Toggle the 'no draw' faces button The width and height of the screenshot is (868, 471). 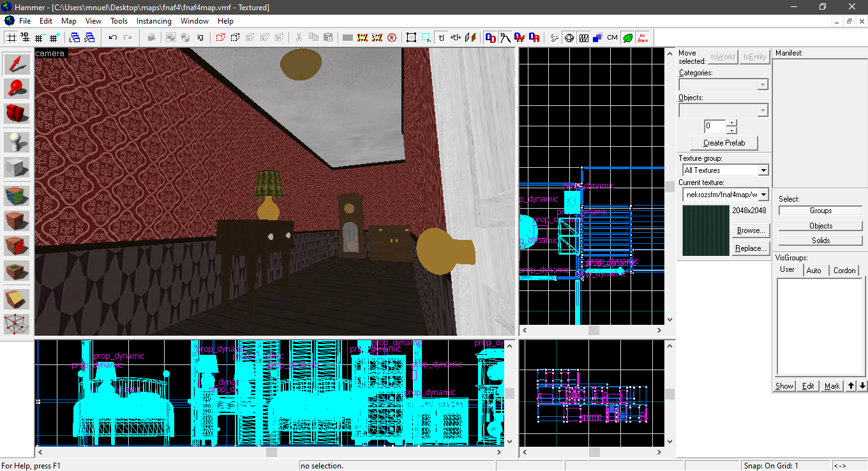pos(642,38)
